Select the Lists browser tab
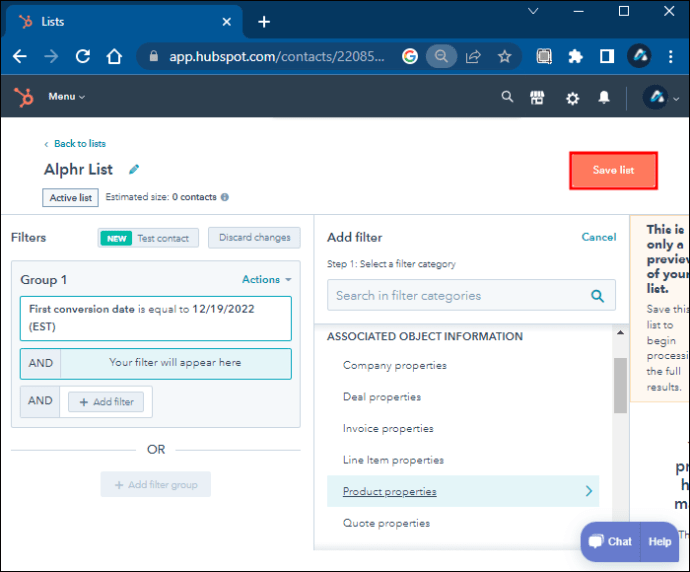 [x=123, y=22]
